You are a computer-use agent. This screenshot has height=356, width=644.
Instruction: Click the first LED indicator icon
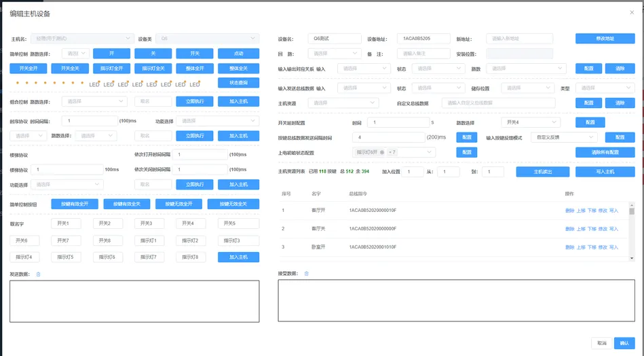pyautogui.click(x=95, y=84)
